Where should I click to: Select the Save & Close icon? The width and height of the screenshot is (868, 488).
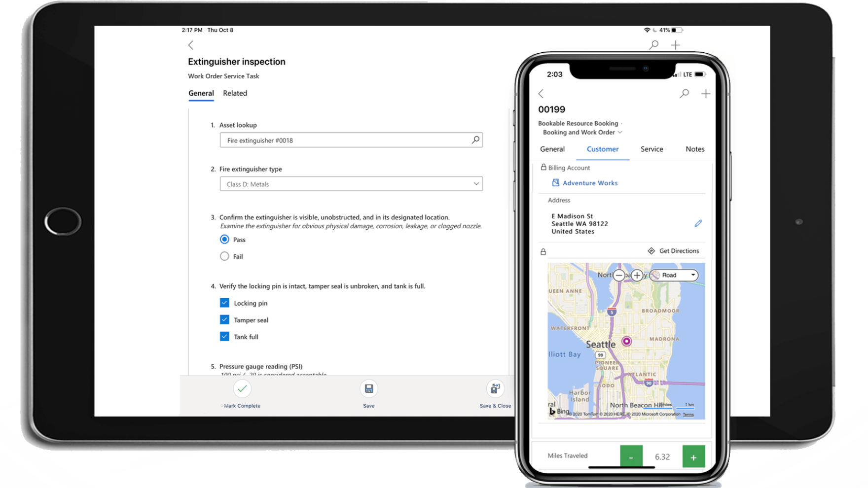tap(495, 388)
